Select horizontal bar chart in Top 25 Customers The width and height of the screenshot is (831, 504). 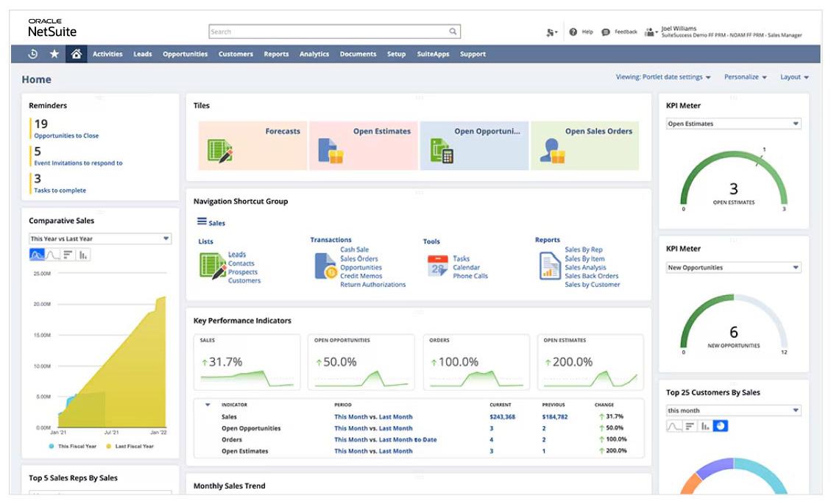(x=690, y=426)
